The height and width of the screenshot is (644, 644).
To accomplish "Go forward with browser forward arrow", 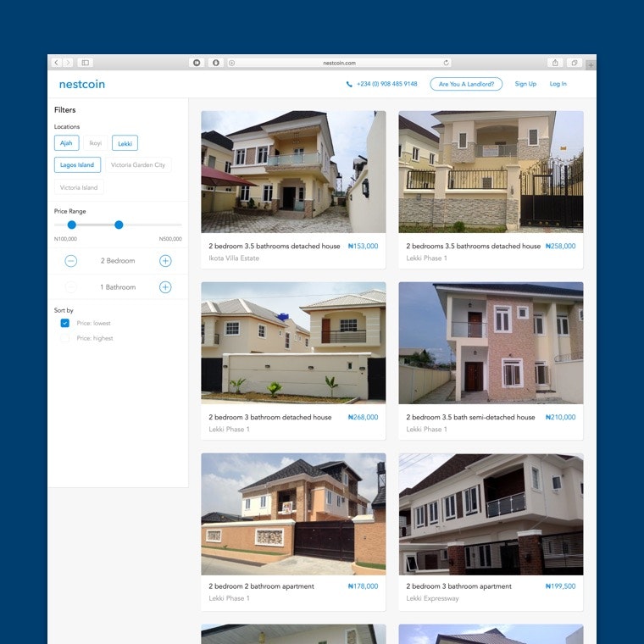I will tap(68, 63).
